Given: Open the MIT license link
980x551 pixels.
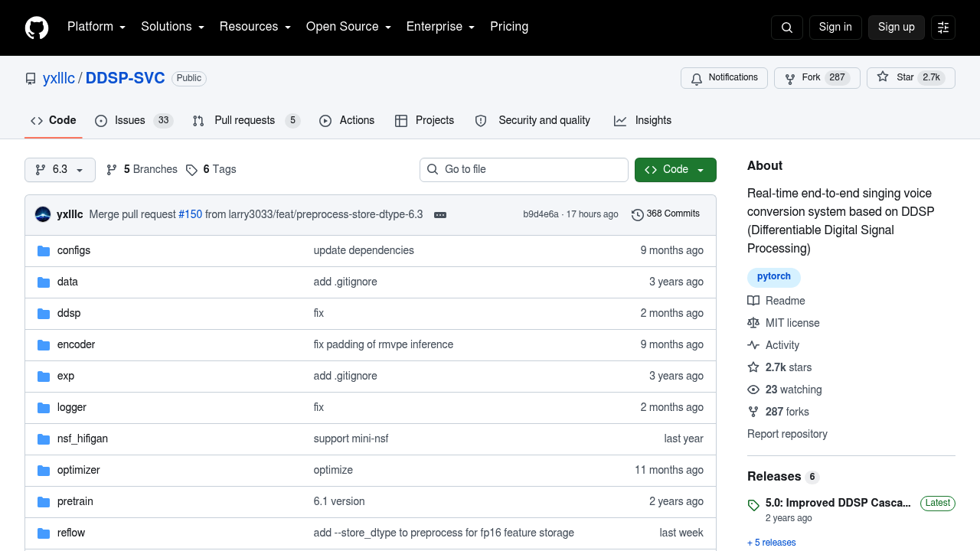Looking at the screenshot, I should (783, 323).
